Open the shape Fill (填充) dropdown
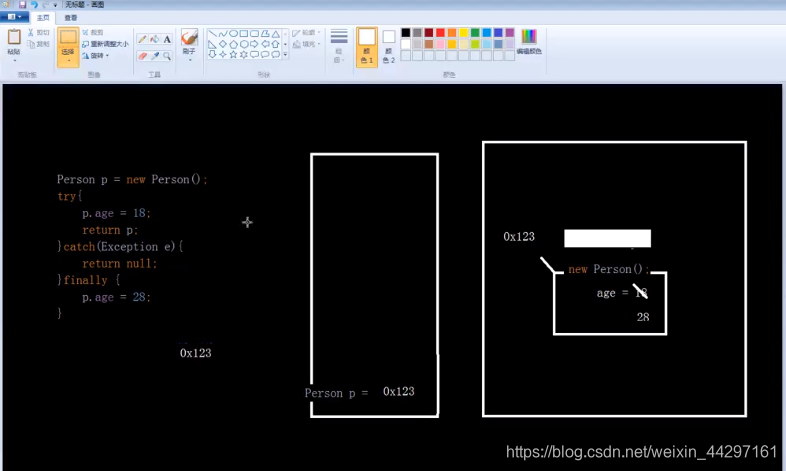 tap(307, 44)
